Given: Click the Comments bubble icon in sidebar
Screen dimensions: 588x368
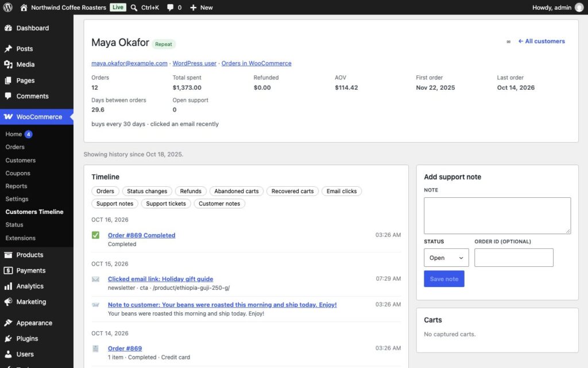Looking at the screenshot, I should click(x=8, y=96).
